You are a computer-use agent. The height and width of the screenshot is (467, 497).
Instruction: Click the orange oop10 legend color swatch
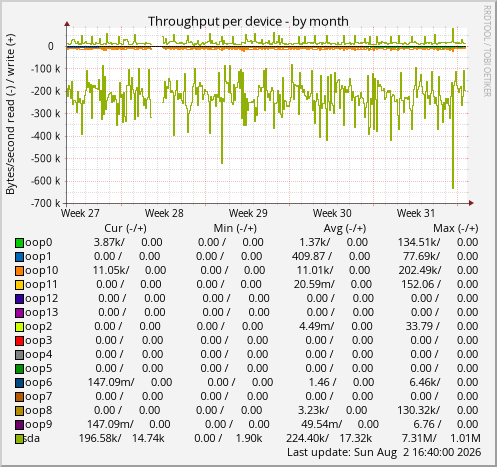[20, 271]
